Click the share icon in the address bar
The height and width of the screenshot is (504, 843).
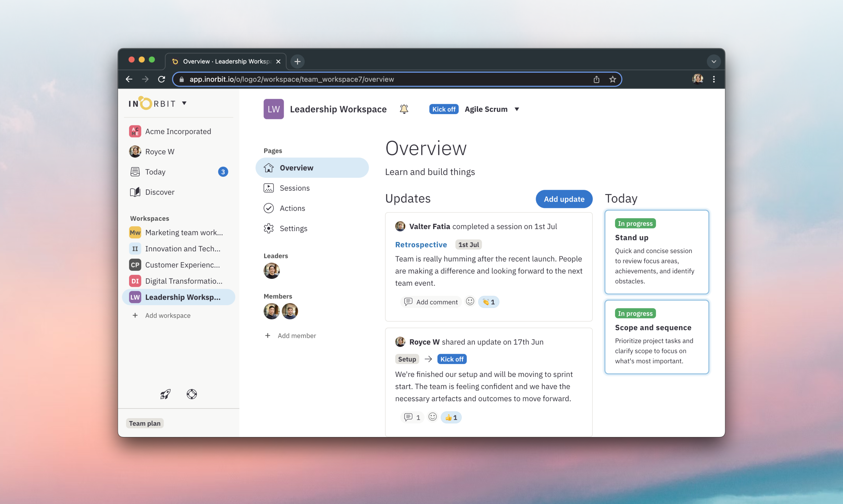click(x=596, y=79)
